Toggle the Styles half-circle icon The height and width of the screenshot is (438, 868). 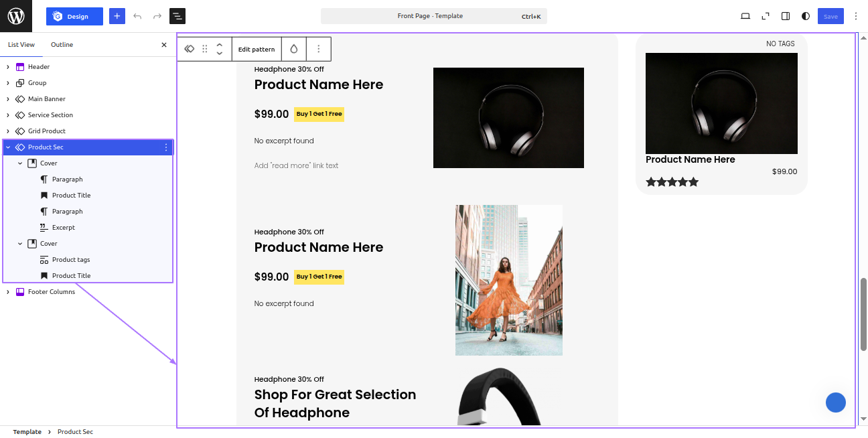click(x=806, y=16)
